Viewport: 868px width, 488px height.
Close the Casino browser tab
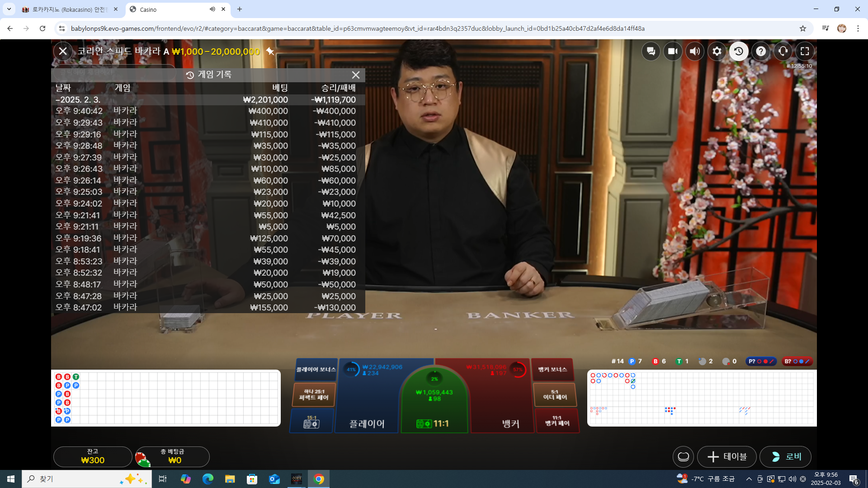click(223, 9)
